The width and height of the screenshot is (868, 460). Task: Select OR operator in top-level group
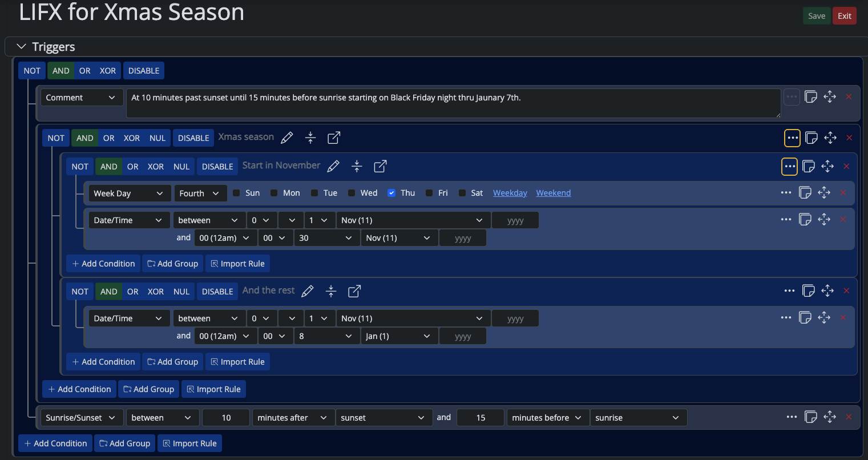pos(84,71)
